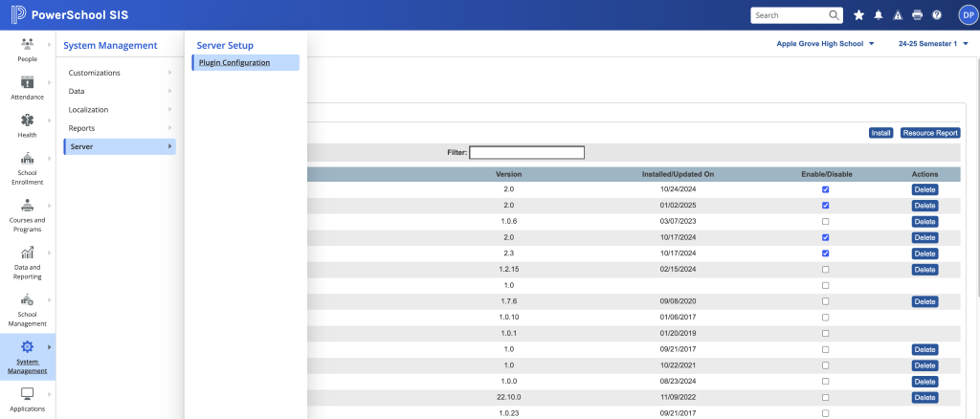Click the Version column header

509,174
